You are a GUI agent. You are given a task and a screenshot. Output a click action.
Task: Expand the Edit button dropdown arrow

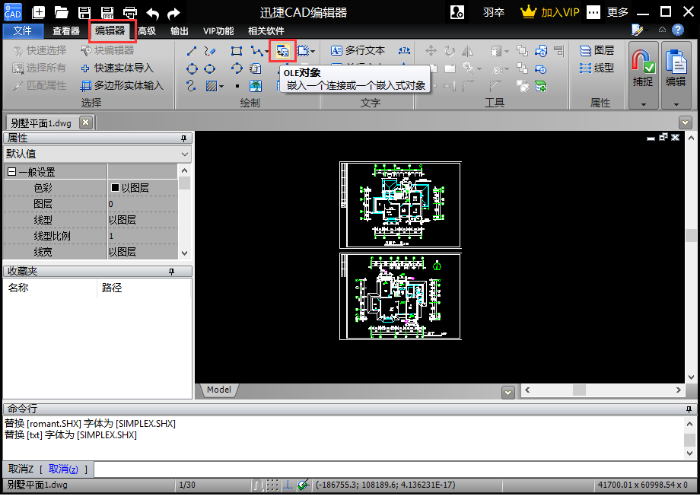click(x=676, y=104)
